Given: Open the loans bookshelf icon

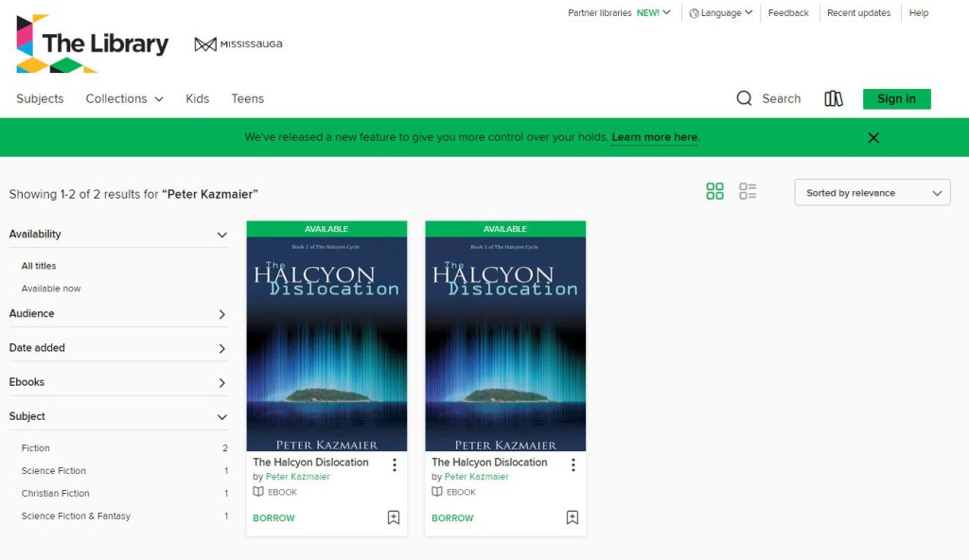Looking at the screenshot, I should pyautogui.click(x=833, y=98).
